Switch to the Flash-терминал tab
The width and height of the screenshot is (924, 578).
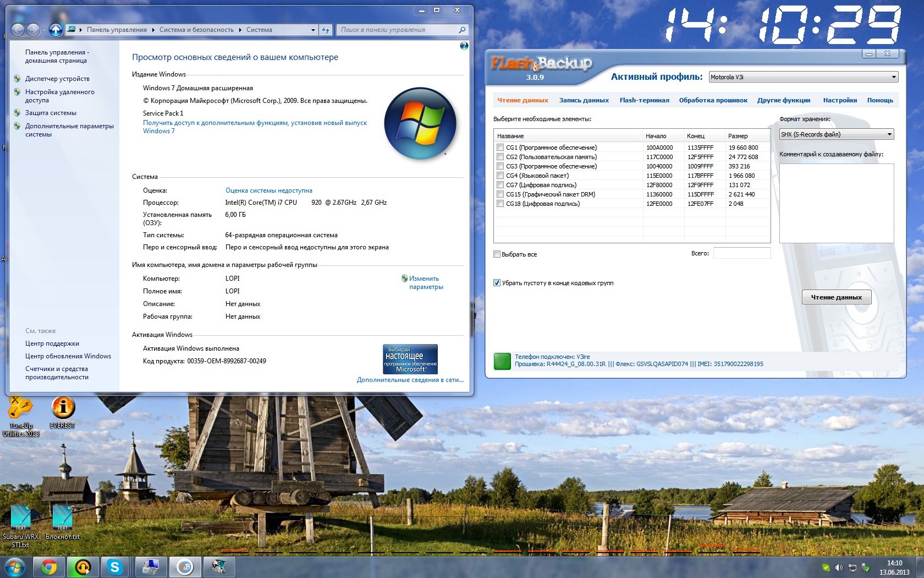[644, 100]
